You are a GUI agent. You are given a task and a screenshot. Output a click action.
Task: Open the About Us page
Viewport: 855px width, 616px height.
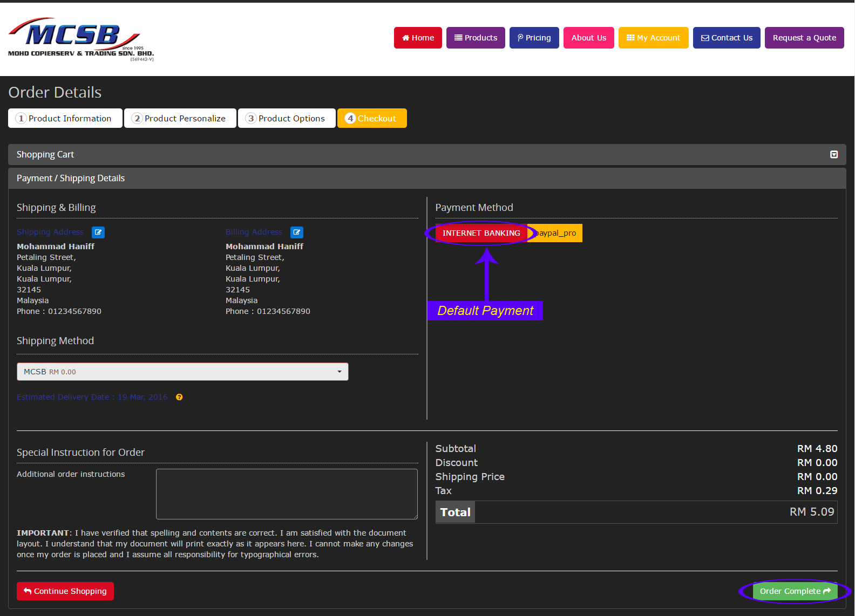coord(589,38)
